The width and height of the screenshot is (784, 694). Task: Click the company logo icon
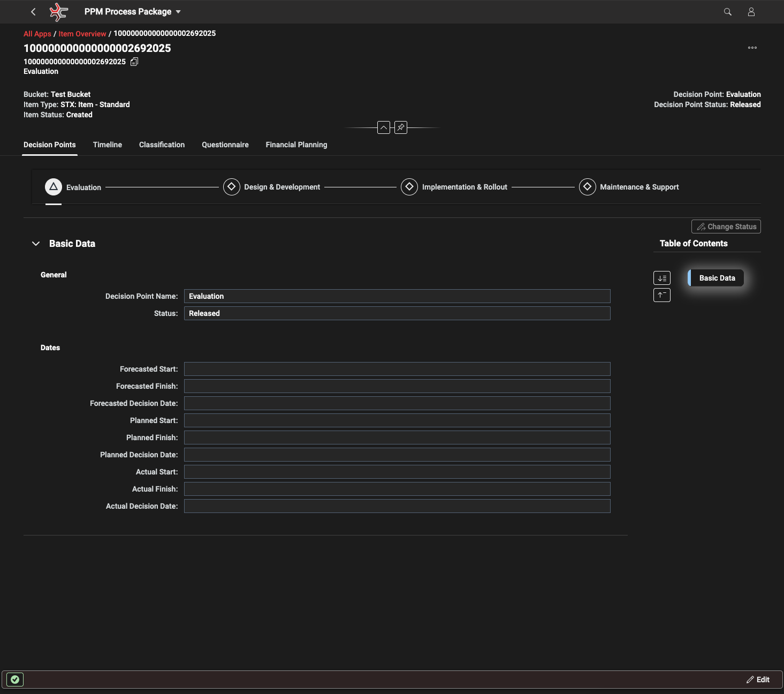tap(58, 12)
